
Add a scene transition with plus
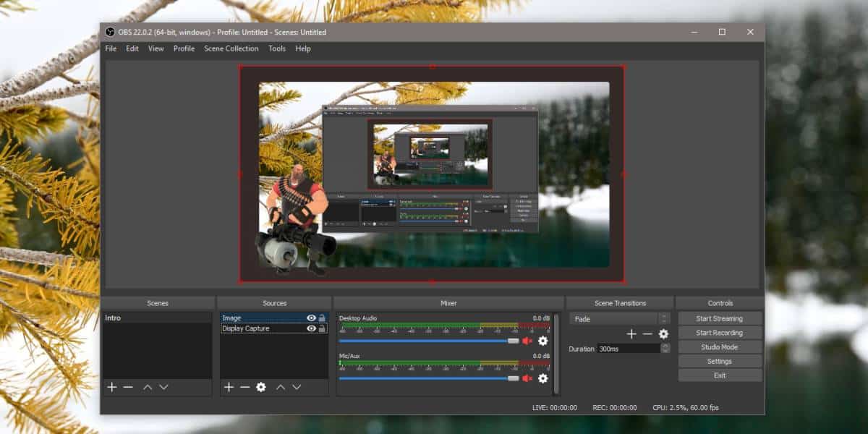(631, 334)
